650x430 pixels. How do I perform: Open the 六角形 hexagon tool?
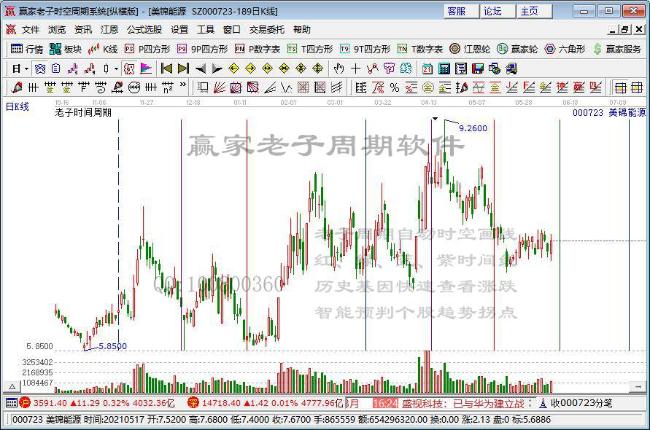tap(565, 49)
